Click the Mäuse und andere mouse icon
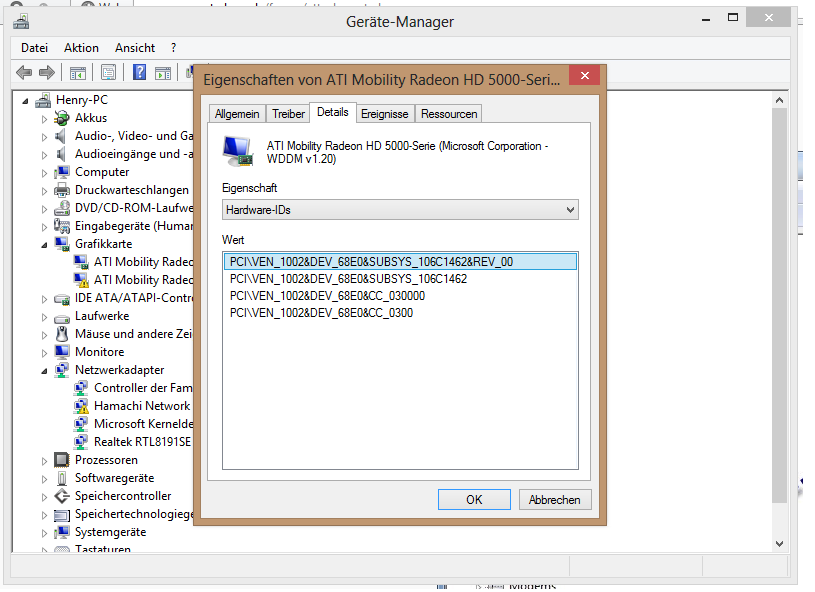 pyautogui.click(x=62, y=334)
